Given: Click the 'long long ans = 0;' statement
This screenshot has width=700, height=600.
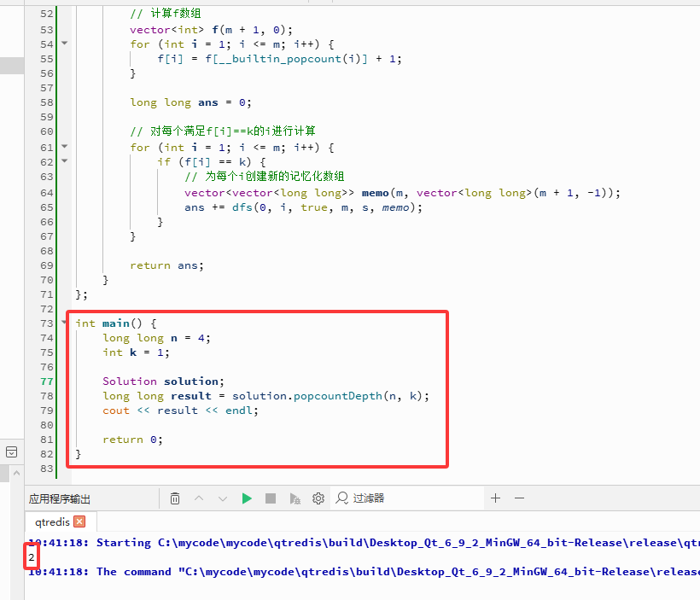Looking at the screenshot, I should coord(190,102).
